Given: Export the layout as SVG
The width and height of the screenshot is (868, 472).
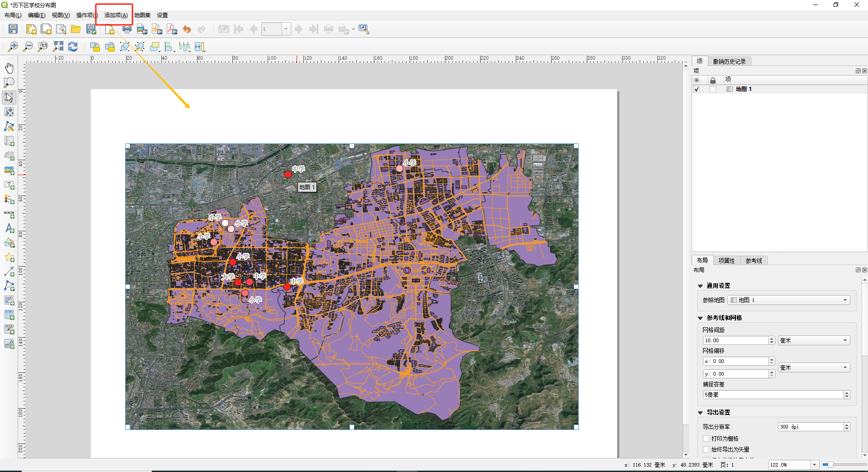Looking at the screenshot, I should click(x=157, y=29).
